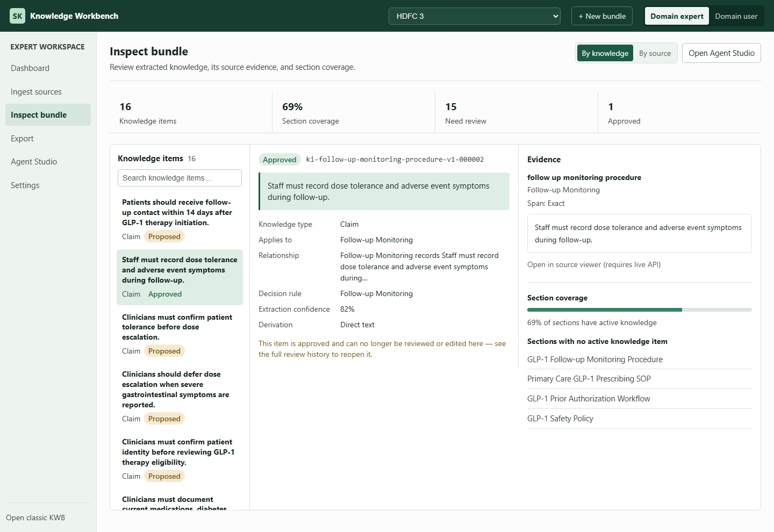The width and height of the screenshot is (774, 532).
Task: Navigate to Export page
Action: click(x=48, y=139)
